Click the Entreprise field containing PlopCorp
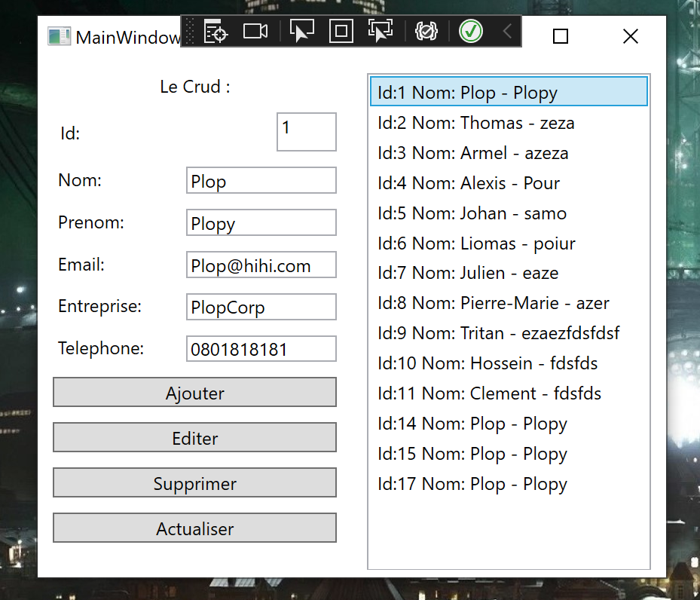 pos(261,307)
